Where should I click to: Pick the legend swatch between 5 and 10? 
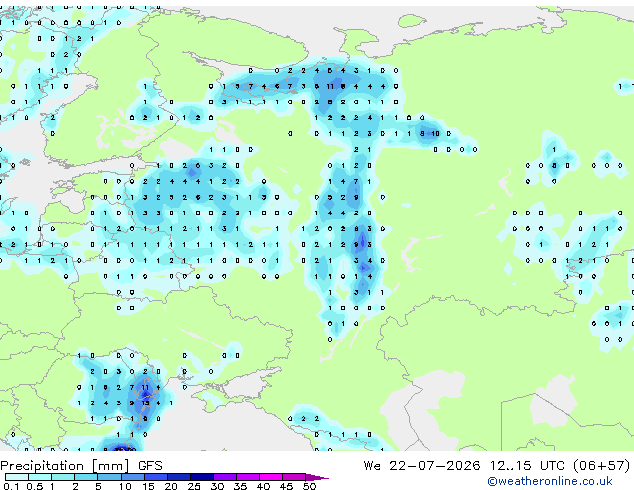click(109, 477)
